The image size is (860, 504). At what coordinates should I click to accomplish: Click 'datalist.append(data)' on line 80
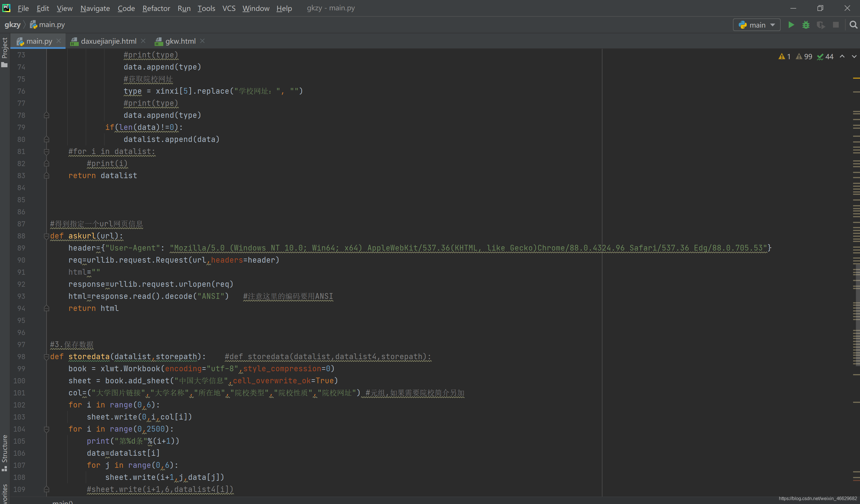[172, 140]
